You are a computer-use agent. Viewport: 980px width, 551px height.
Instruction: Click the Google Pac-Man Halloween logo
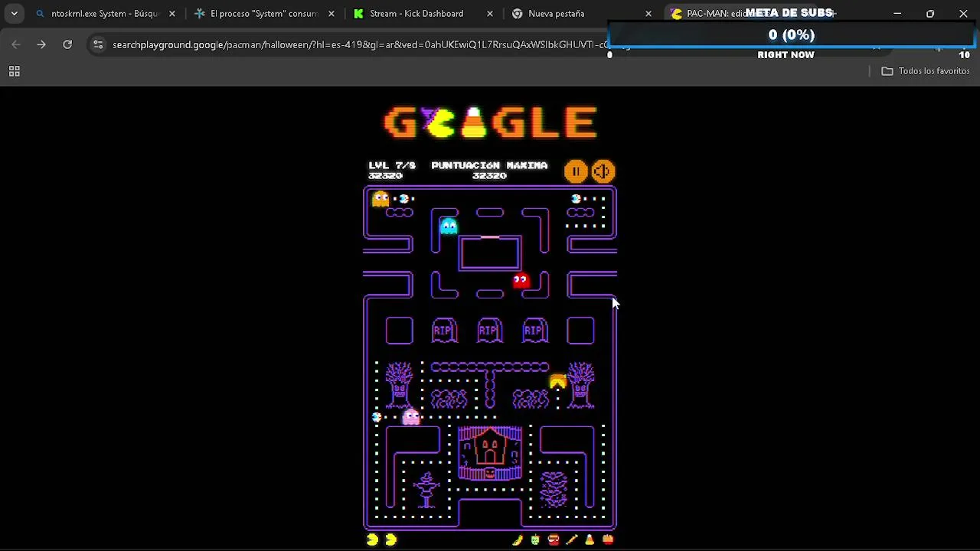(490, 123)
